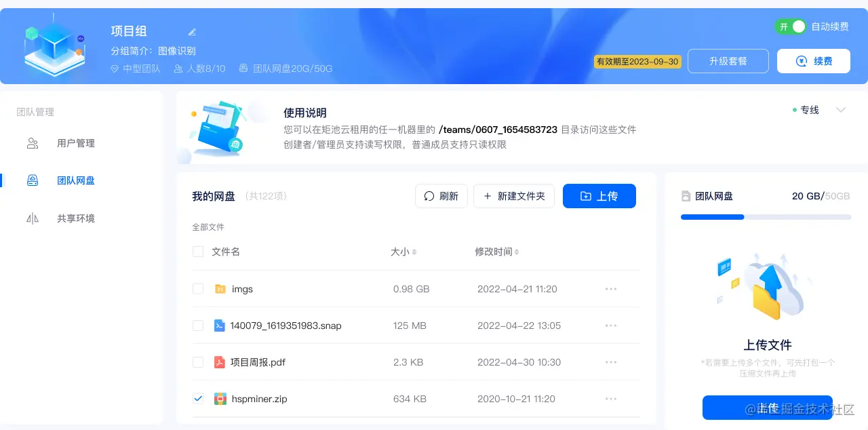Image resolution: width=868 pixels, height=430 pixels.
Task: Click the 分组简介：图像识别 description
Action: pyautogui.click(x=153, y=51)
